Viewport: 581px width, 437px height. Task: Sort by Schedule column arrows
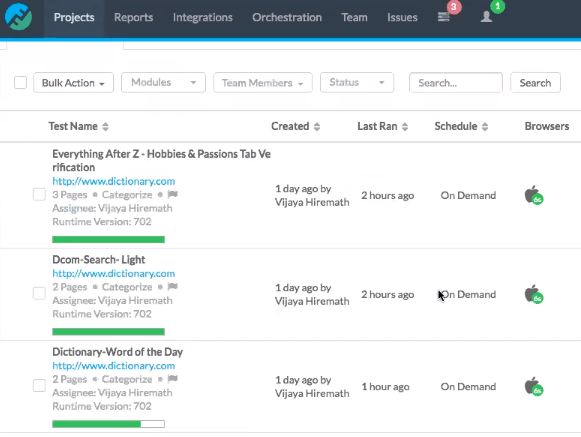click(x=485, y=127)
